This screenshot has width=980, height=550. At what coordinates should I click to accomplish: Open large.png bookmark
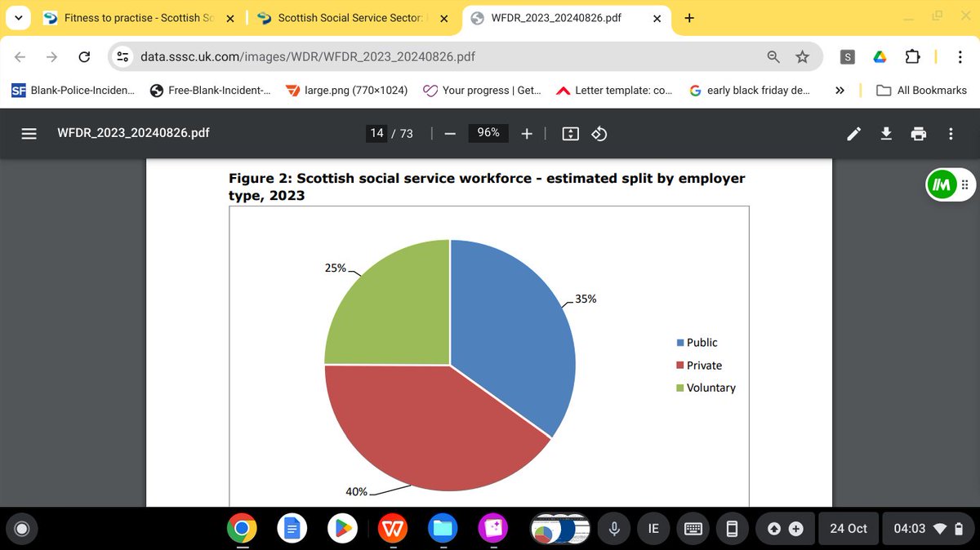tap(347, 91)
